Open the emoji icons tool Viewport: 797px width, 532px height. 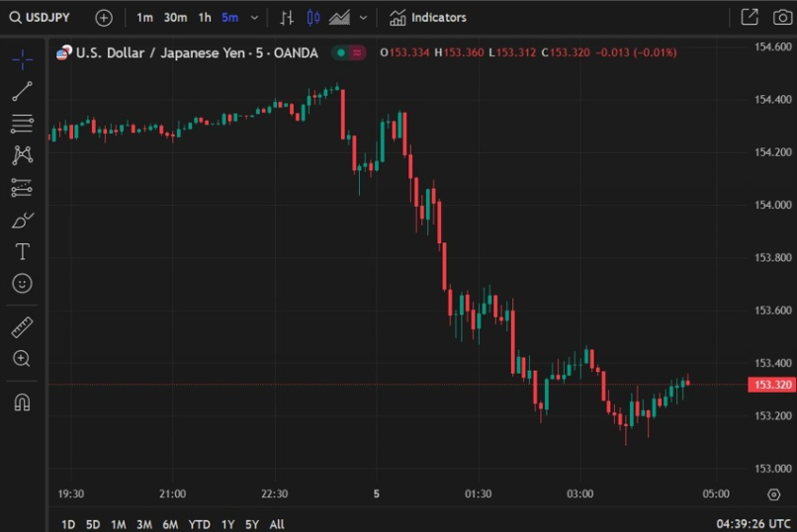tap(22, 284)
